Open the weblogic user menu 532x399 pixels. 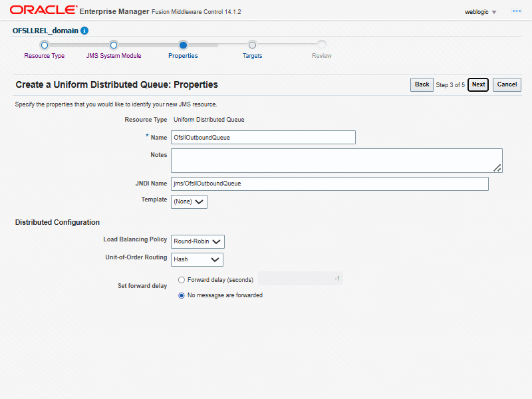coord(481,12)
